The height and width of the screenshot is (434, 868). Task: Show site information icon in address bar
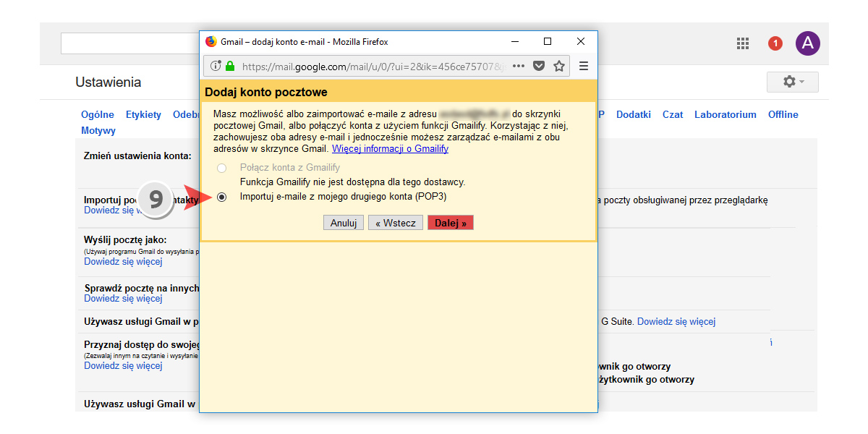click(x=216, y=66)
